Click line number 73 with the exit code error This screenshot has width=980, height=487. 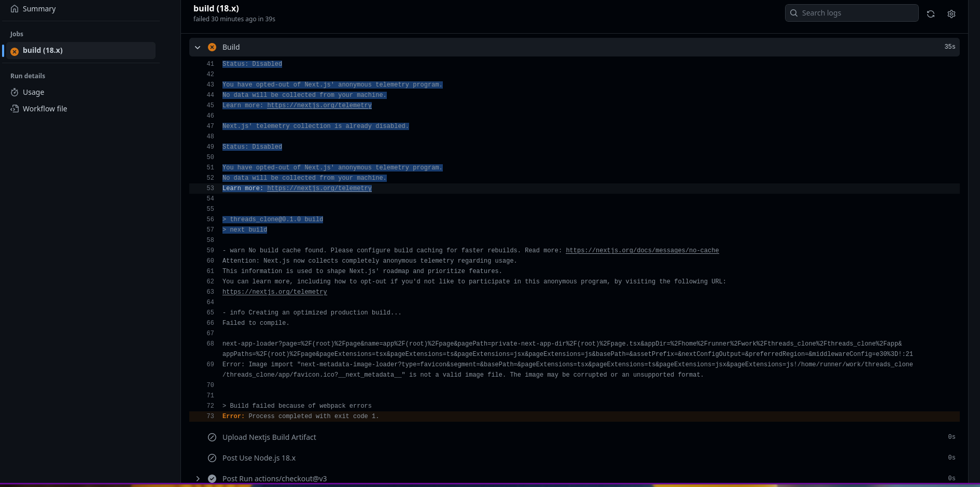(x=210, y=416)
